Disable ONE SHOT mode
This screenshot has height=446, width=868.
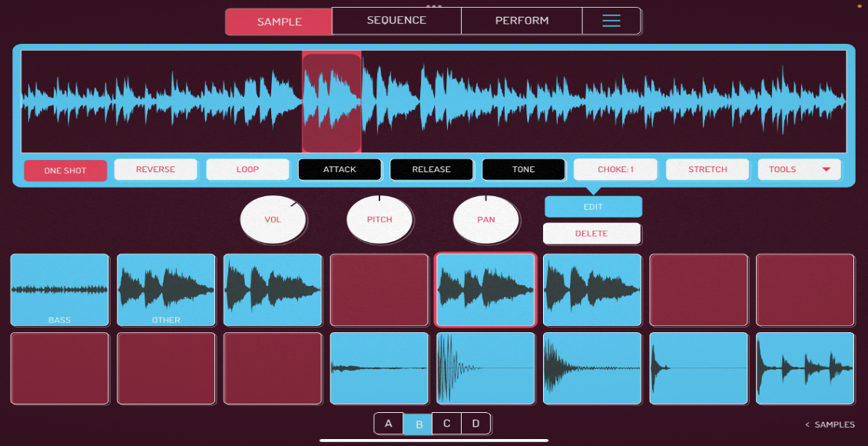(x=65, y=170)
